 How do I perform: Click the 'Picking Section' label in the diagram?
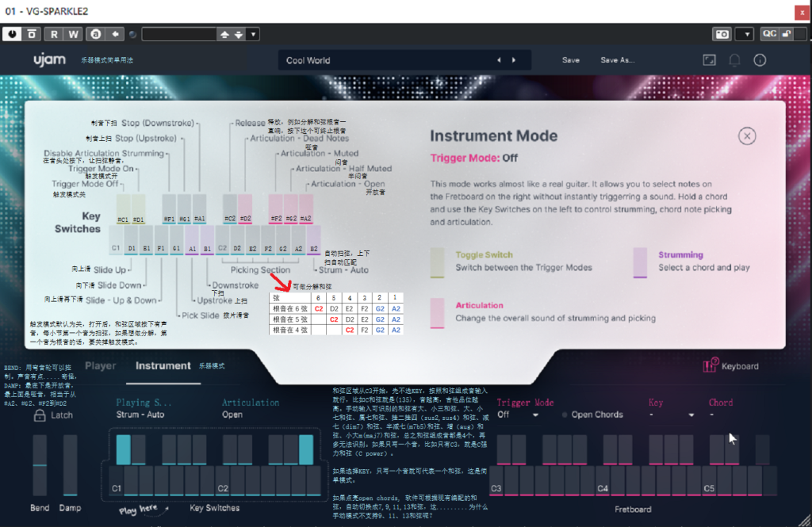tap(260, 269)
